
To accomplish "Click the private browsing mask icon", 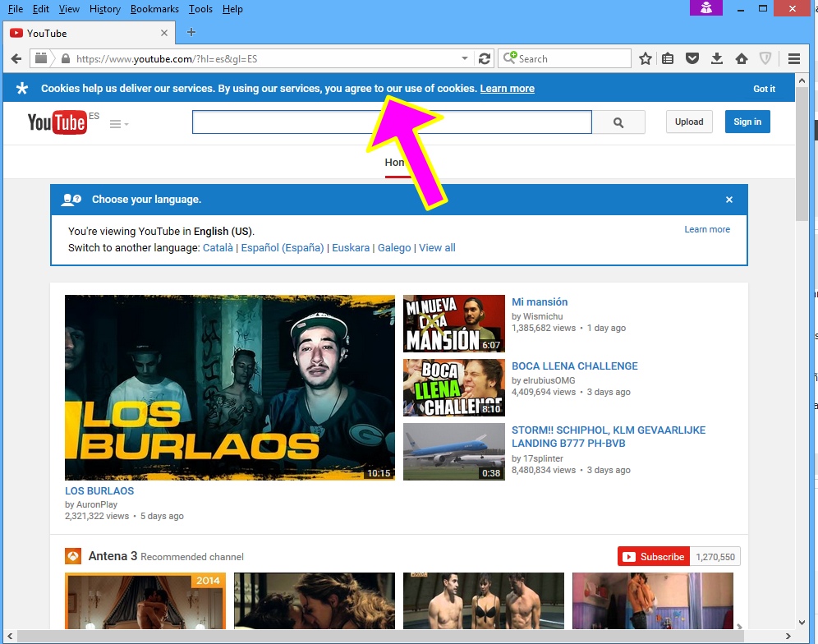I will tap(706, 8).
